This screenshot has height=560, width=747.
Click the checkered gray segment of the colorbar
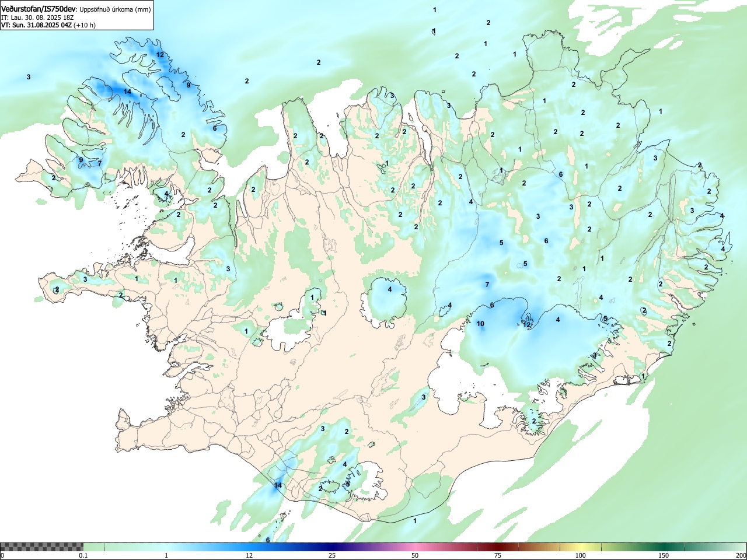pyautogui.click(x=41, y=547)
